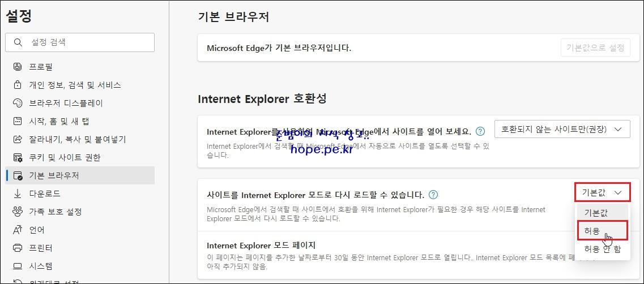Click the family icon beside 가족 보호 설정
644x284 pixels.
click(18, 212)
